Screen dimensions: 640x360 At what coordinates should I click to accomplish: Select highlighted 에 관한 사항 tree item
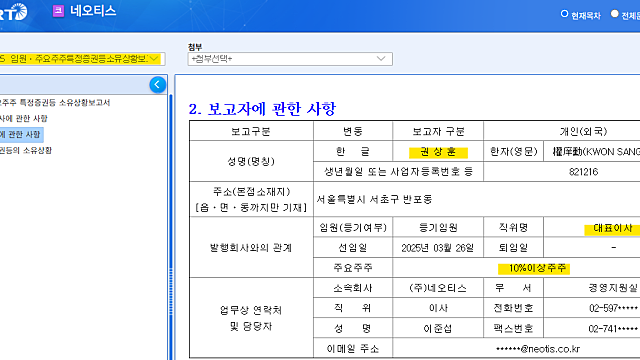(21, 134)
